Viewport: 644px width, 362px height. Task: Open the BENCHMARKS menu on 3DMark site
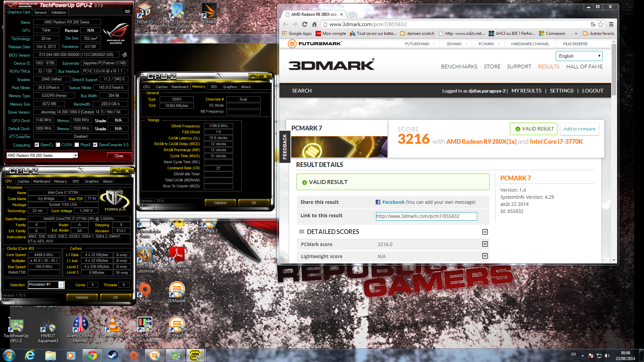click(459, 66)
